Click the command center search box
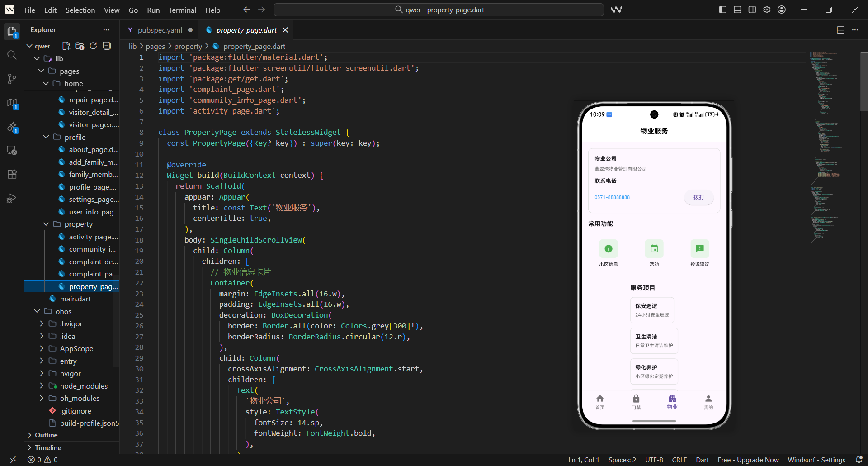This screenshot has height=466, width=868. pyautogui.click(x=439, y=10)
